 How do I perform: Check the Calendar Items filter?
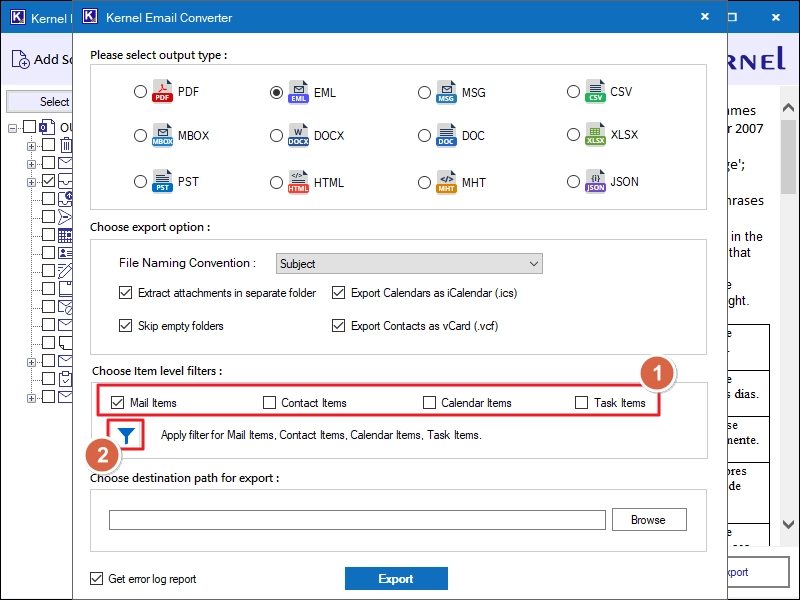click(x=429, y=403)
